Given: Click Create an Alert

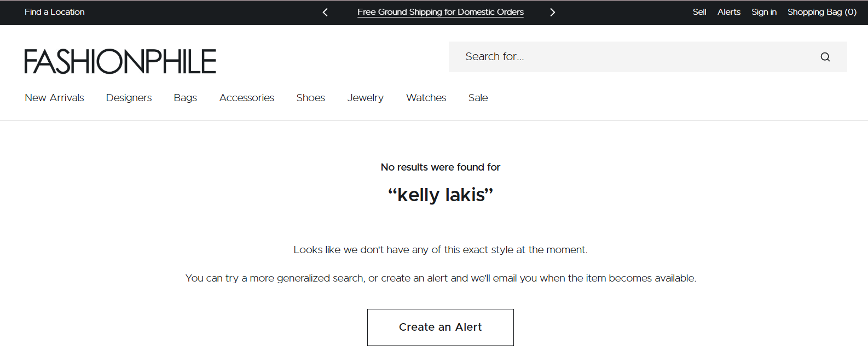Looking at the screenshot, I should (x=440, y=327).
